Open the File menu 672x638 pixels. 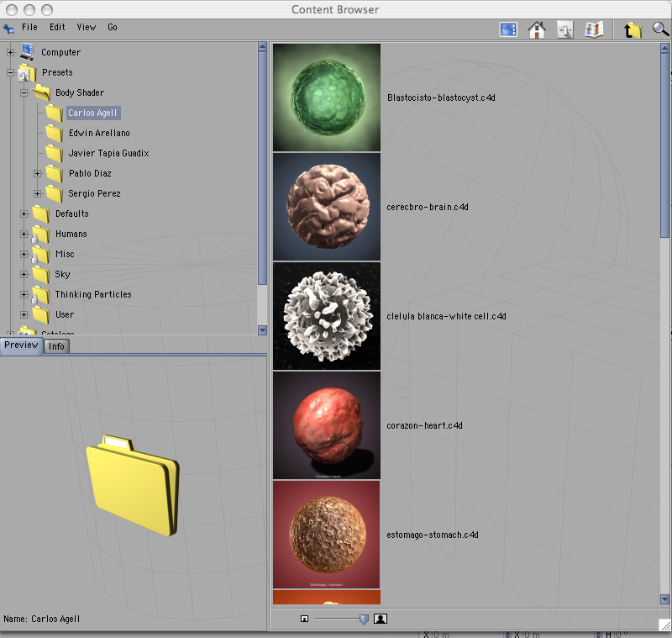click(29, 28)
